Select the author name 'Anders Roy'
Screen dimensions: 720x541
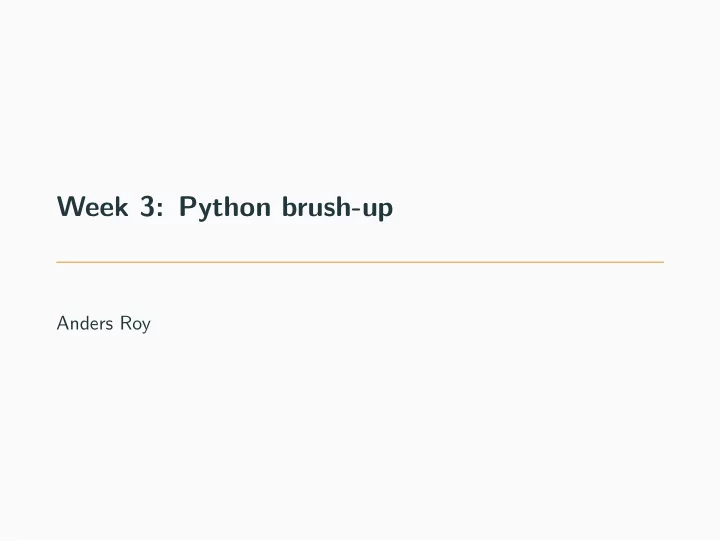click(x=103, y=324)
